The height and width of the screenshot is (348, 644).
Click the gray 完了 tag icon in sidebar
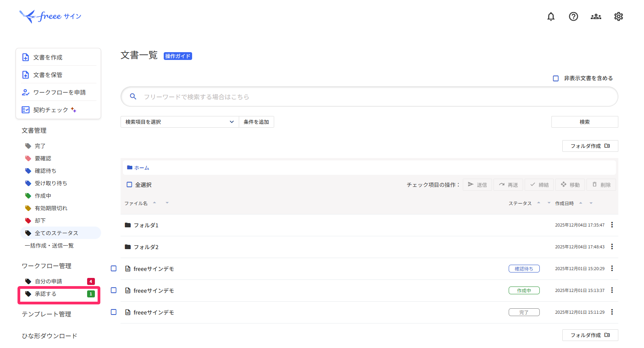(28, 146)
